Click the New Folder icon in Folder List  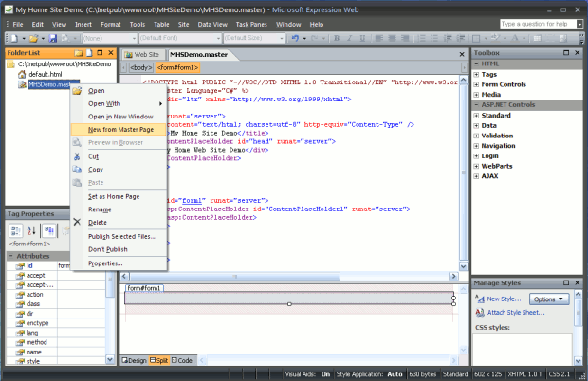(79, 53)
